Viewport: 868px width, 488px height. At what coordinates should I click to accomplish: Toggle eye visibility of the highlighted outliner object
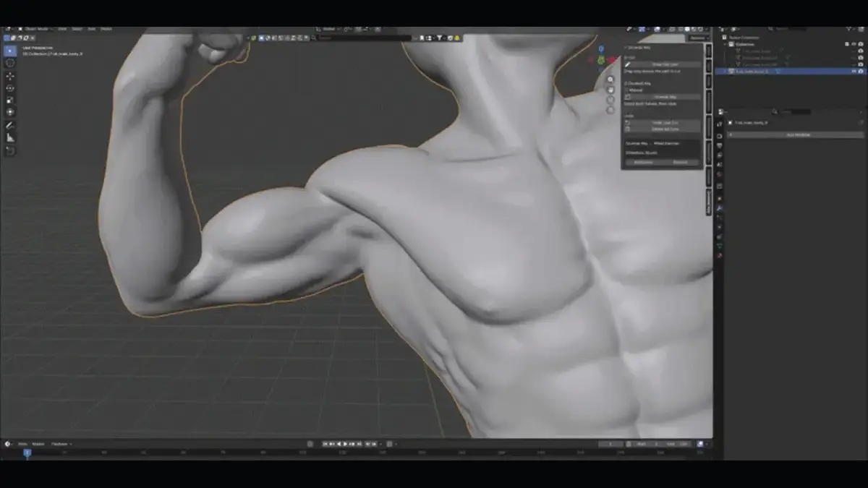854,71
